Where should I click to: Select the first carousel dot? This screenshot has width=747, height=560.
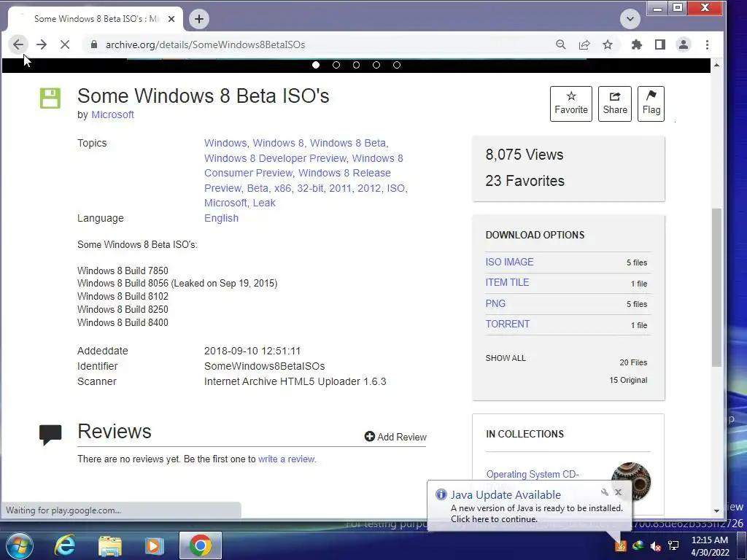(x=316, y=65)
